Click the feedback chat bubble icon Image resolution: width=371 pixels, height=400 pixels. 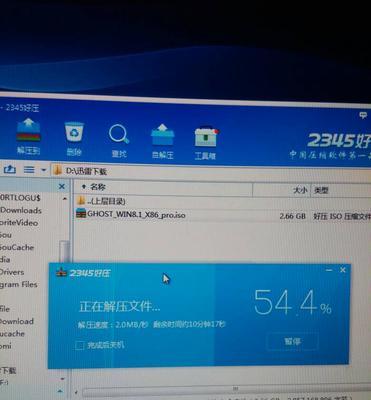[x=363, y=116]
